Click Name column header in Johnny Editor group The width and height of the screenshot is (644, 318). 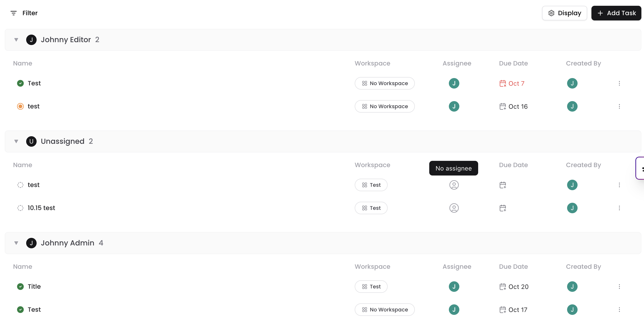(23, 63)
